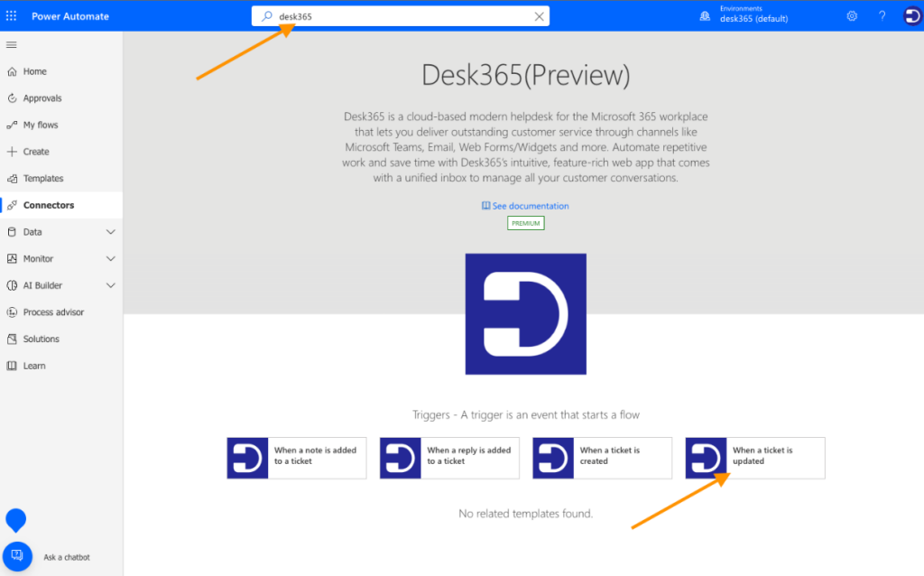Click the Approvals icon in sidebar

tap(12, 98)
